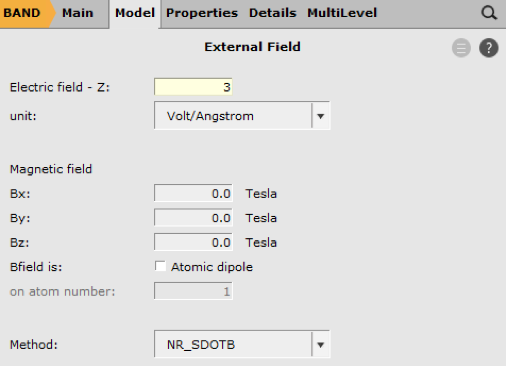Expand the Volt/Angstrom unit dropdown
Image resolution: width=506 pixels, height=366 pixels.
pos(242,116)
